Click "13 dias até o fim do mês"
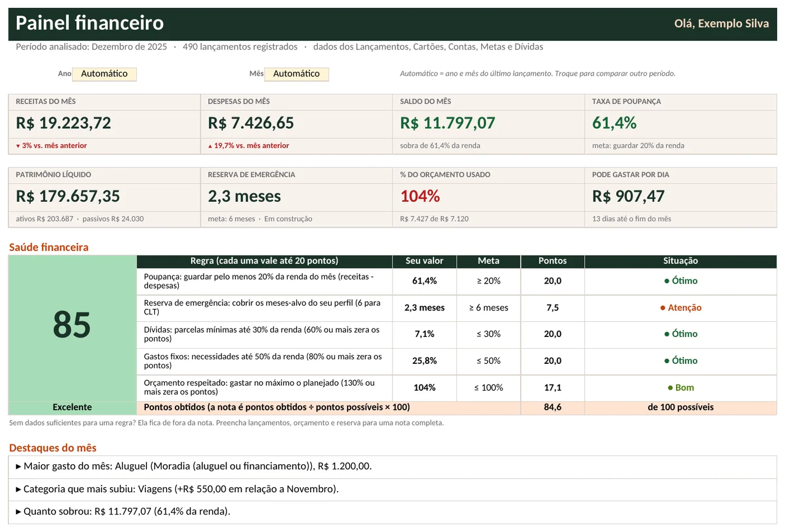 pos(631,219)
